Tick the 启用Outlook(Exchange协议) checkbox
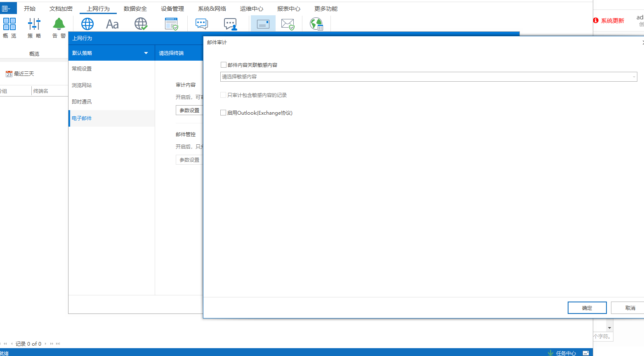This screenshot has width=644, height=356. point(224,113)
